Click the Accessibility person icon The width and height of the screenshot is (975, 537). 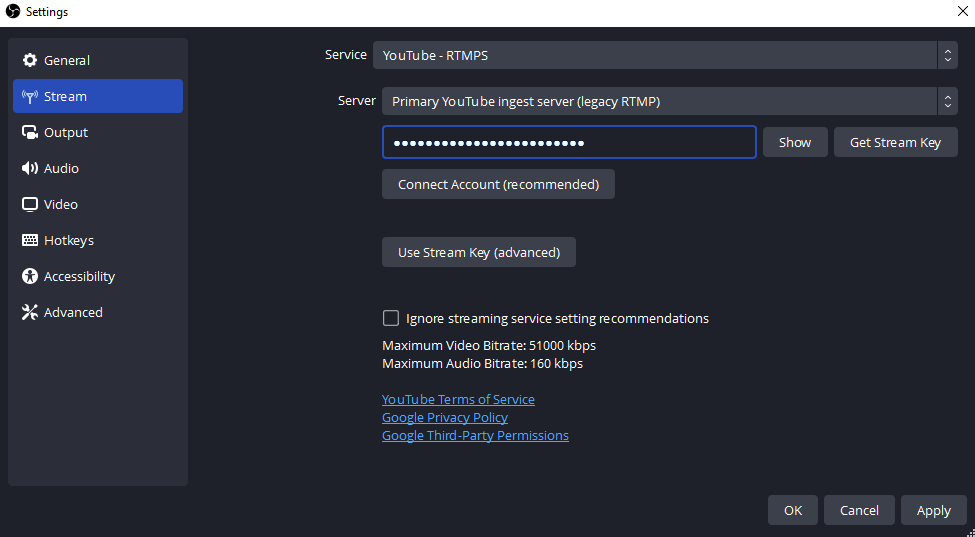point(30,277)
